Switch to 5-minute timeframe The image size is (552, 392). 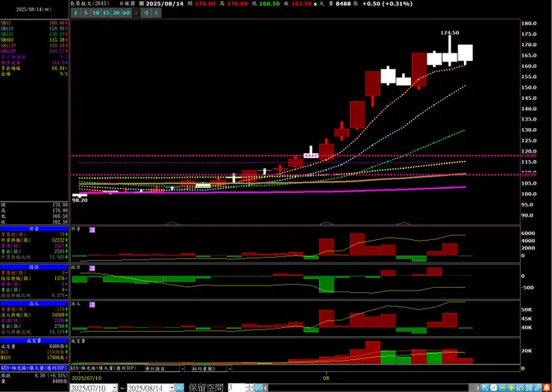pos(86,13)
